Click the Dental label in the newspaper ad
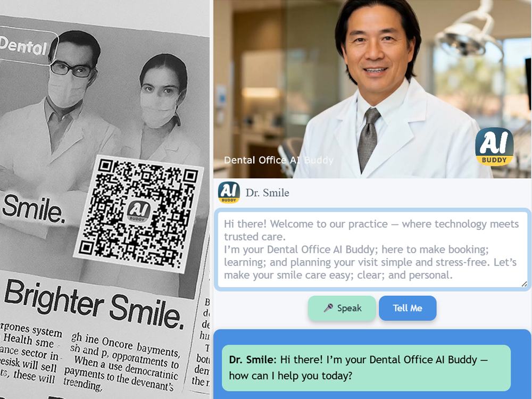 [24, 46]
